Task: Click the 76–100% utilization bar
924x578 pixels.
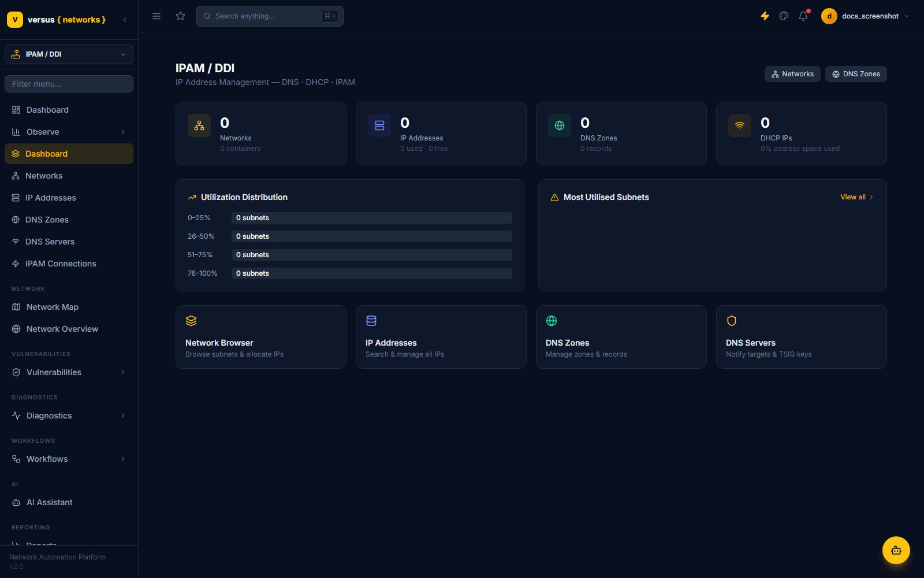Action: [x=372, y=273]
